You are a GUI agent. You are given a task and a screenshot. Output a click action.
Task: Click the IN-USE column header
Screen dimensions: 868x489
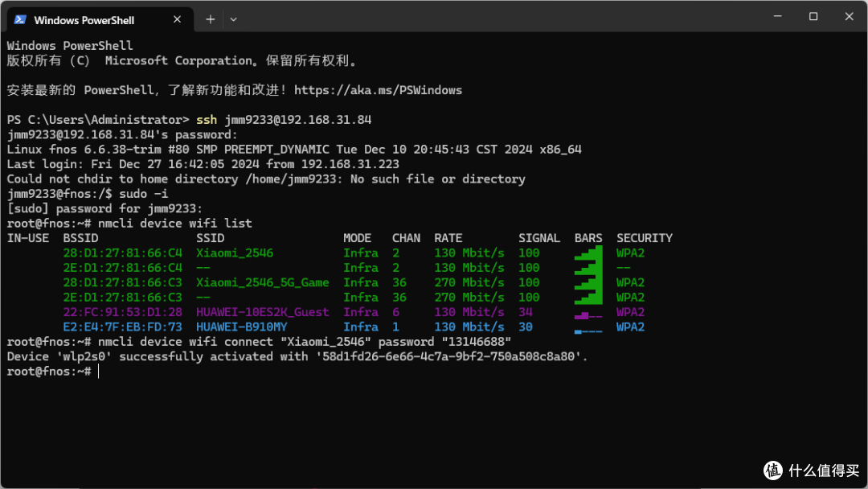[27, 238]
